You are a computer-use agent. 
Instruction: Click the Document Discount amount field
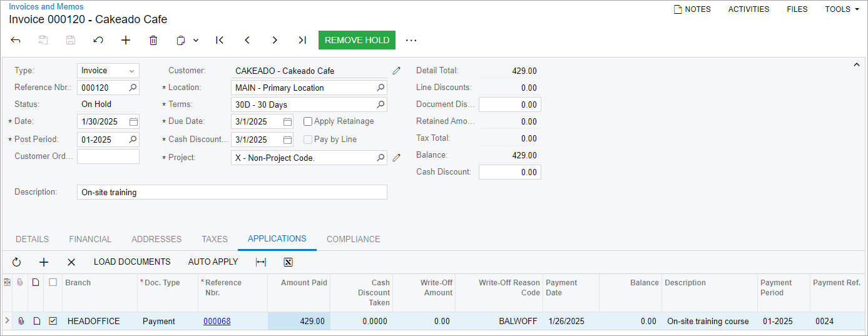[510, 104]
